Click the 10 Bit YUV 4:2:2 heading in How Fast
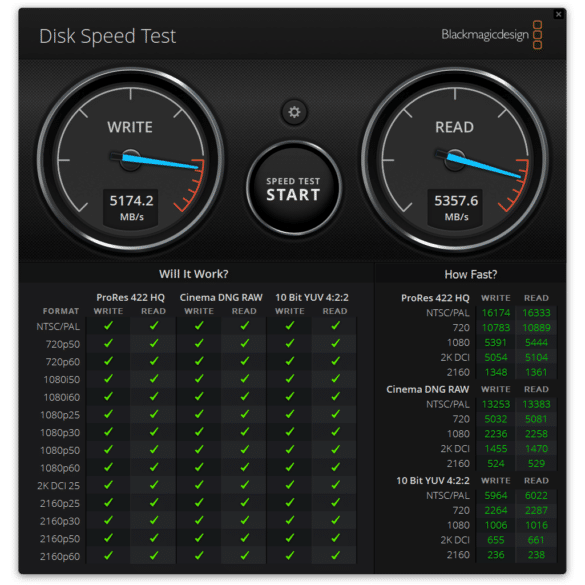585x585 pixels. (x=433, y=481)
